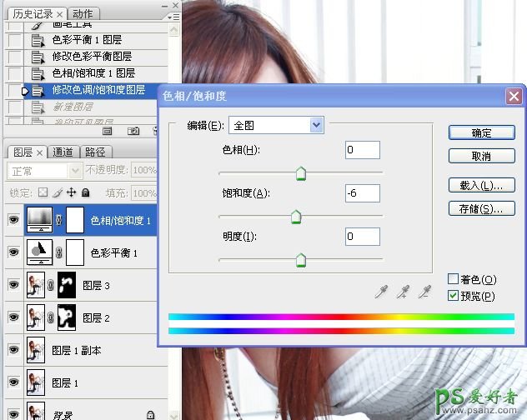
Task: Click the 明度 value input field
Action: (x=363, y=237)
